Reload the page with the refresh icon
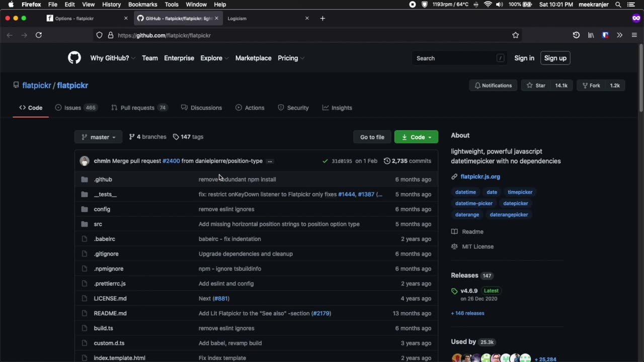The image size is (644, 362). 39,35
